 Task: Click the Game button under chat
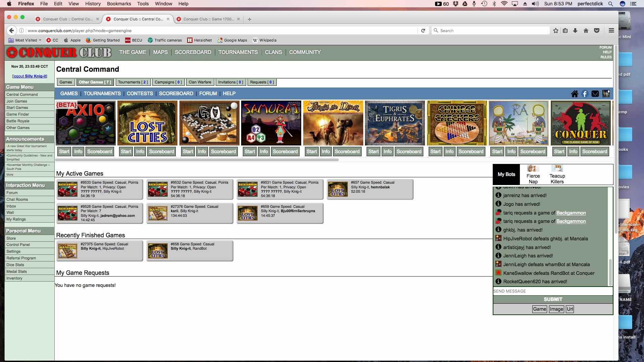point(539,309)
